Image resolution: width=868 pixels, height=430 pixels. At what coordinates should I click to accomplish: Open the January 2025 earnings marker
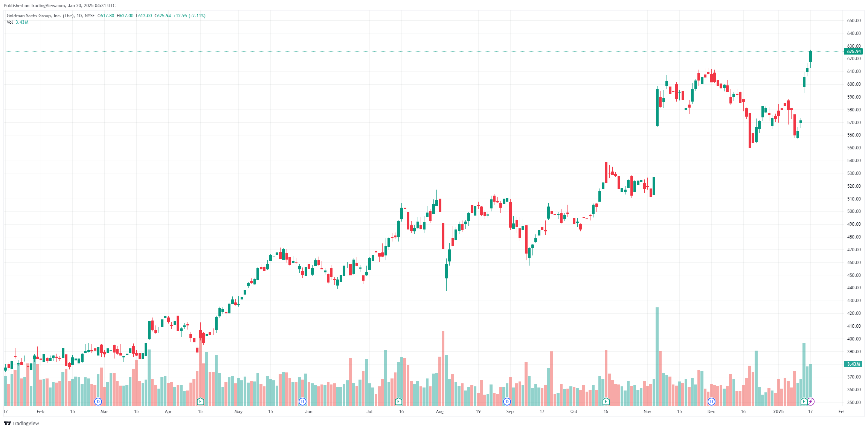tap(804, 401)
